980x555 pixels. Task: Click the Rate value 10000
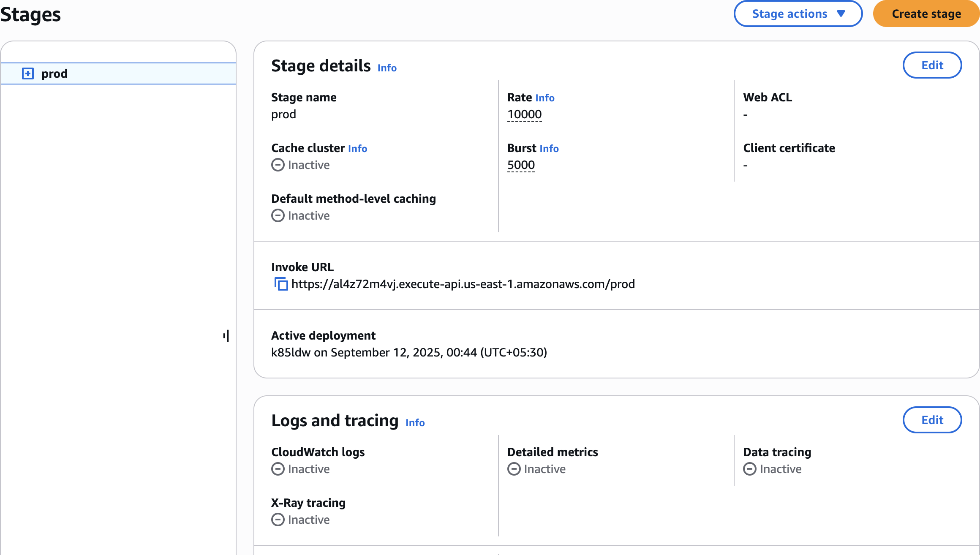click(x=524, y=114)
